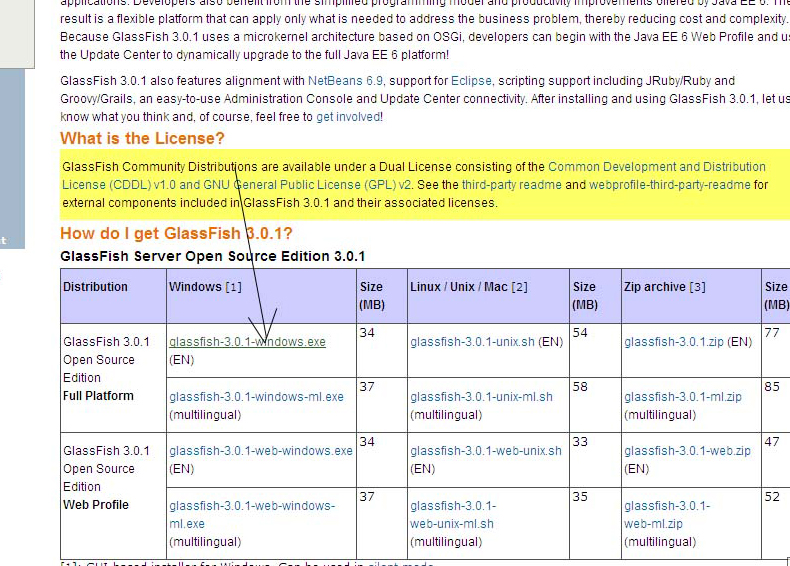Click size value 58 for unix-ml.sh
Image resolution: width=790 pixels, height=566 pixels.
coord(580,387)
